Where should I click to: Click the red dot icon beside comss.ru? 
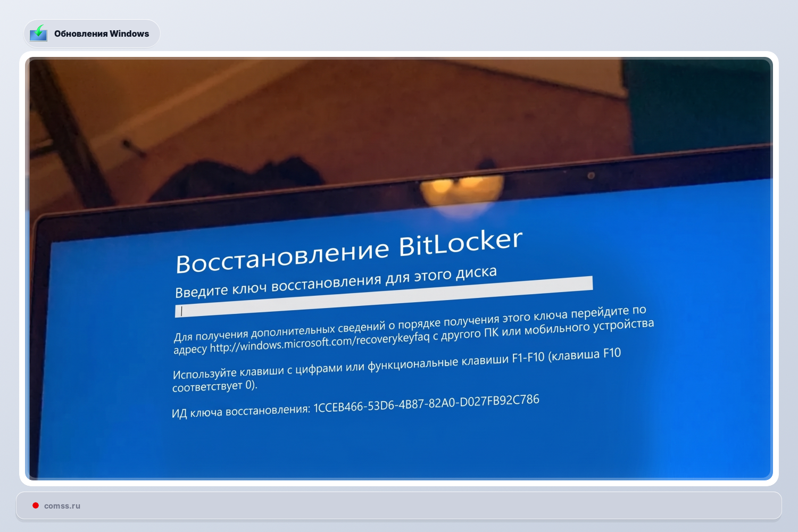click(36, 505)
